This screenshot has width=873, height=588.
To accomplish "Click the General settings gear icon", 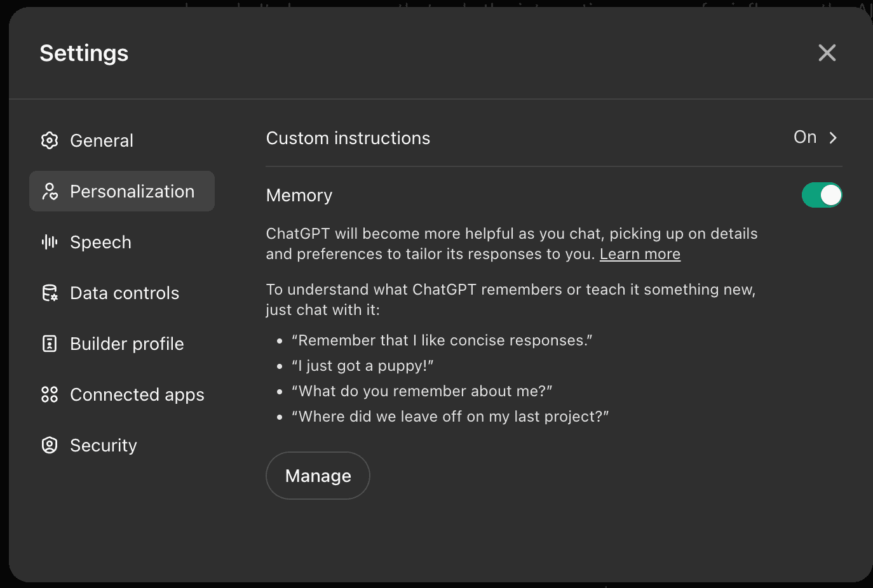I will pyautogui.click(x=50, y=140).
